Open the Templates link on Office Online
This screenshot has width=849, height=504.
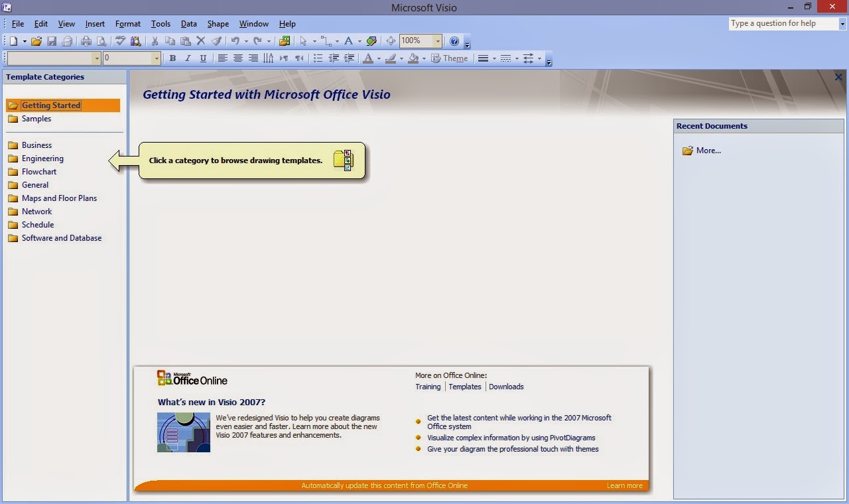tap(465, 387)
